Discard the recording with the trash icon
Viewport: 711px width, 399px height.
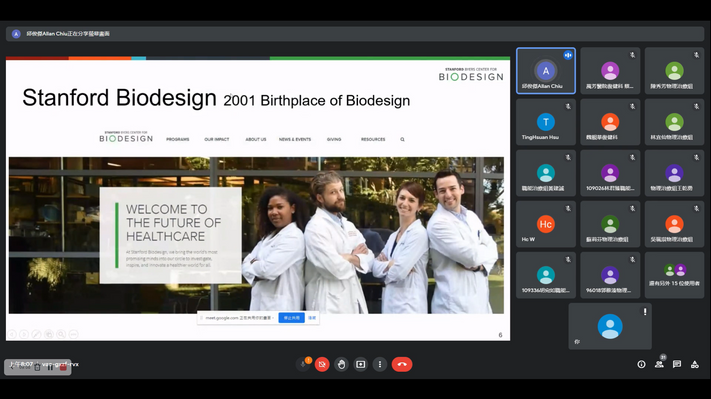click(37, 367)
